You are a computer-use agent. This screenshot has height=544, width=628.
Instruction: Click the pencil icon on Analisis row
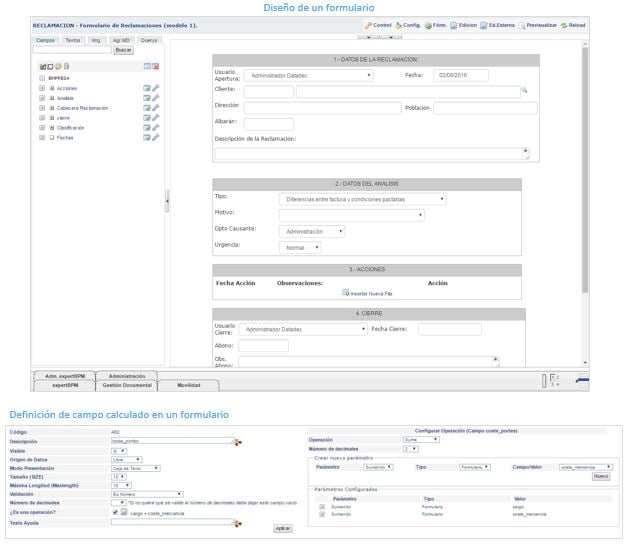[x=155, y=98]
